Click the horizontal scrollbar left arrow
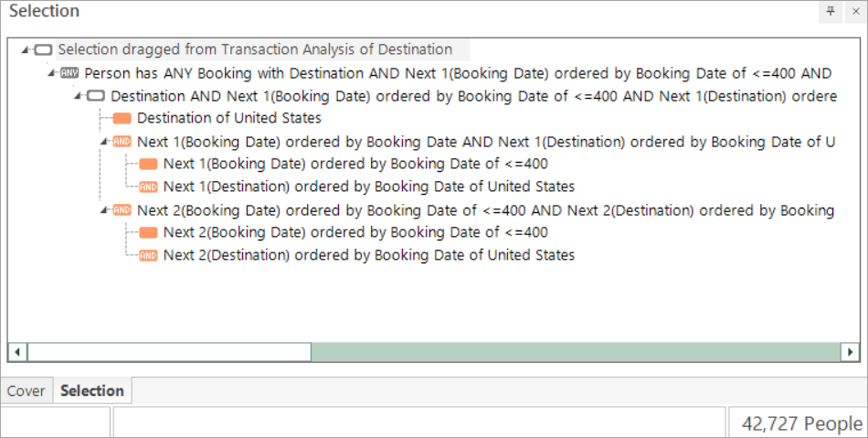 click(17, 352)
